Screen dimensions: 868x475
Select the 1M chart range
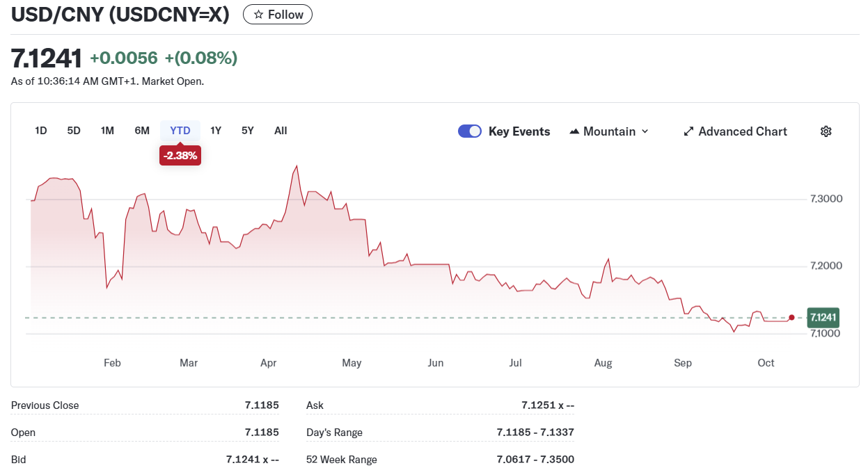click(x=107, y=131)
